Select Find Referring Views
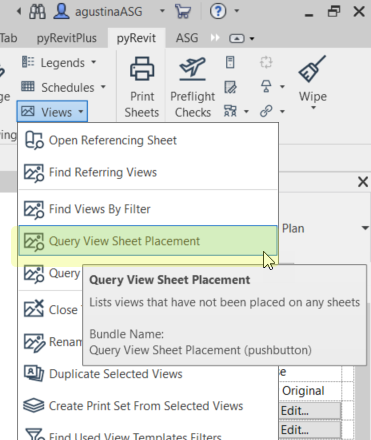The image size is (371, 440). pos(148,172)
